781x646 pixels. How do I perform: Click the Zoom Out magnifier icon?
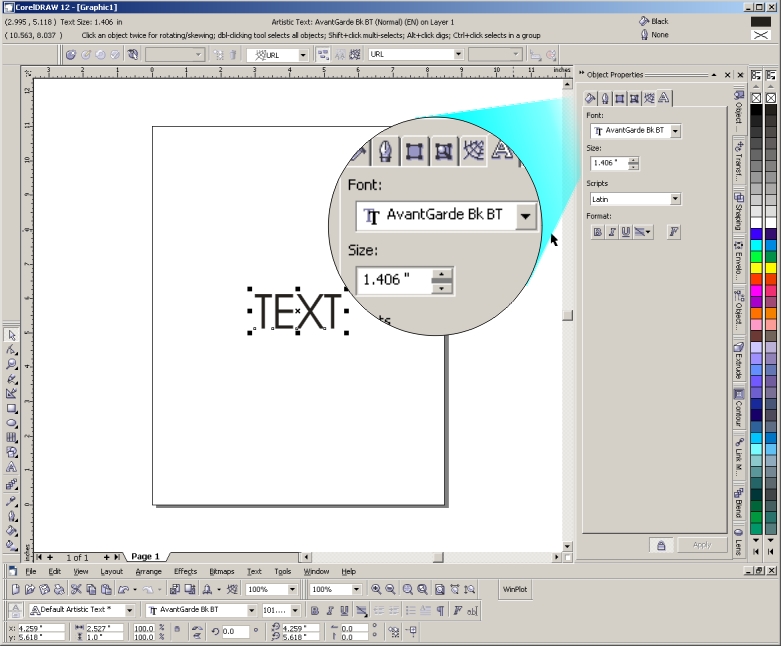391,590
